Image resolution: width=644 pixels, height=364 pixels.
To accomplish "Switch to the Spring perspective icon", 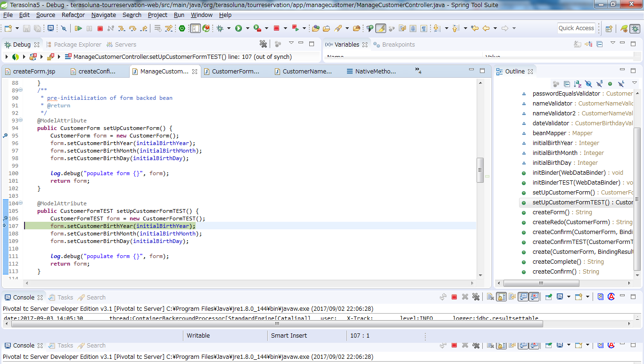I will pos(624,28).
